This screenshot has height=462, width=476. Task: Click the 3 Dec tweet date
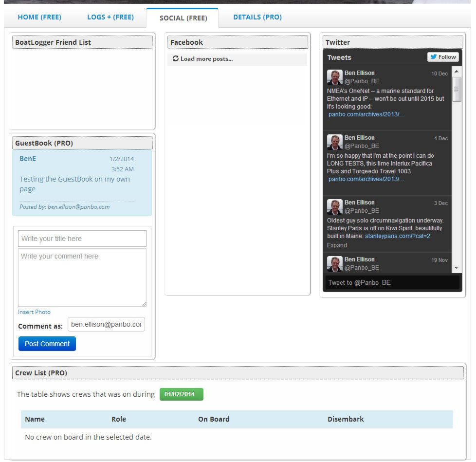[x=441, y=203]
